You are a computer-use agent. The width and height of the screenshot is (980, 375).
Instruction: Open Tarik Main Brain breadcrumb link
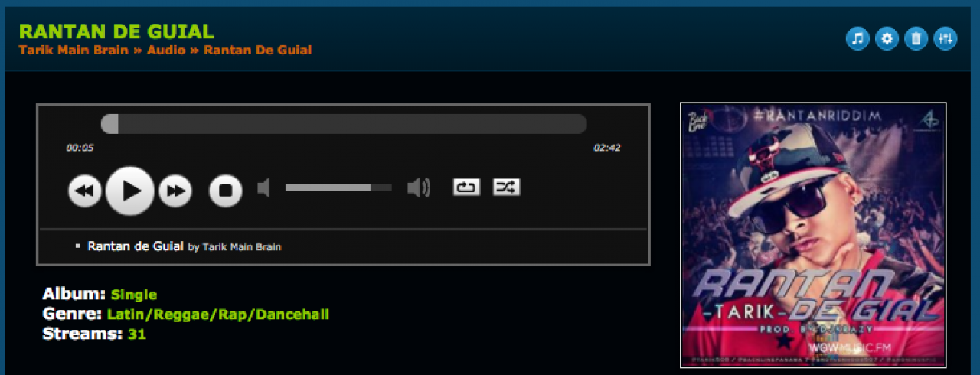pos(73,51)
